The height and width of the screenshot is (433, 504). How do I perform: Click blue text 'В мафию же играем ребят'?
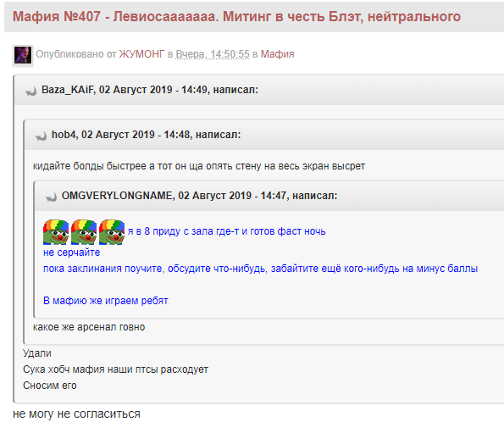tap(106, 301)
